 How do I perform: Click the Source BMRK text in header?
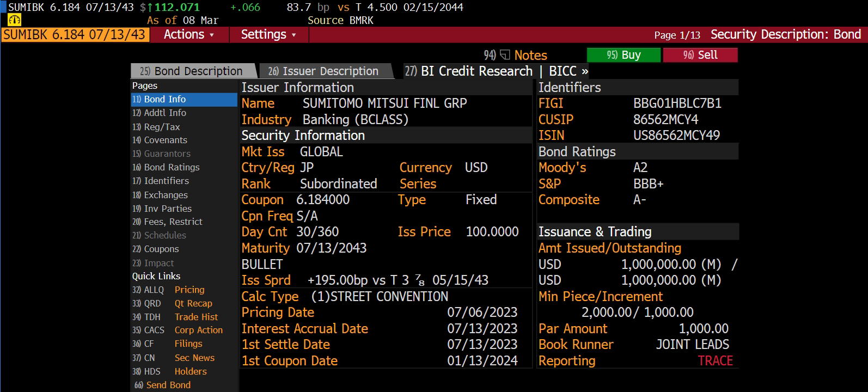point(340,20)
